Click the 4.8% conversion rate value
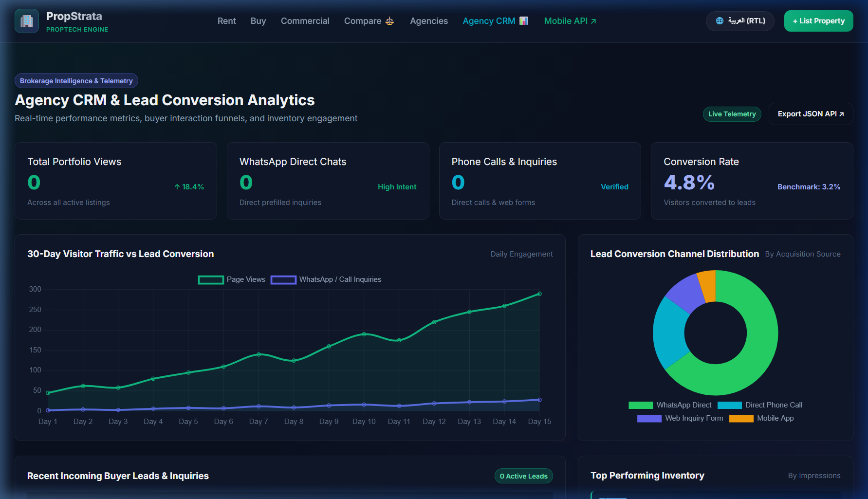The image size is (868, 499). point(689,183)
